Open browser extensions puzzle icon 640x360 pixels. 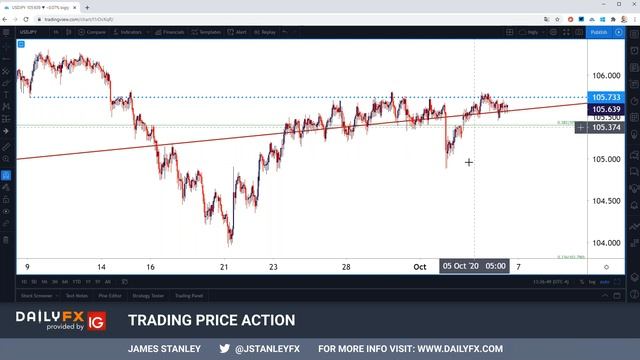coord(613,19)
